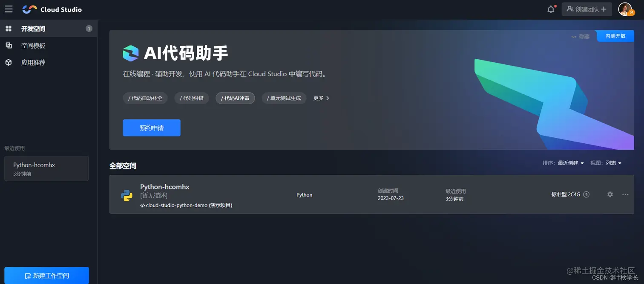Click the 最近使用 3分钟前 value in row
The height and width of the screenshot is (284, 644).
454,199
